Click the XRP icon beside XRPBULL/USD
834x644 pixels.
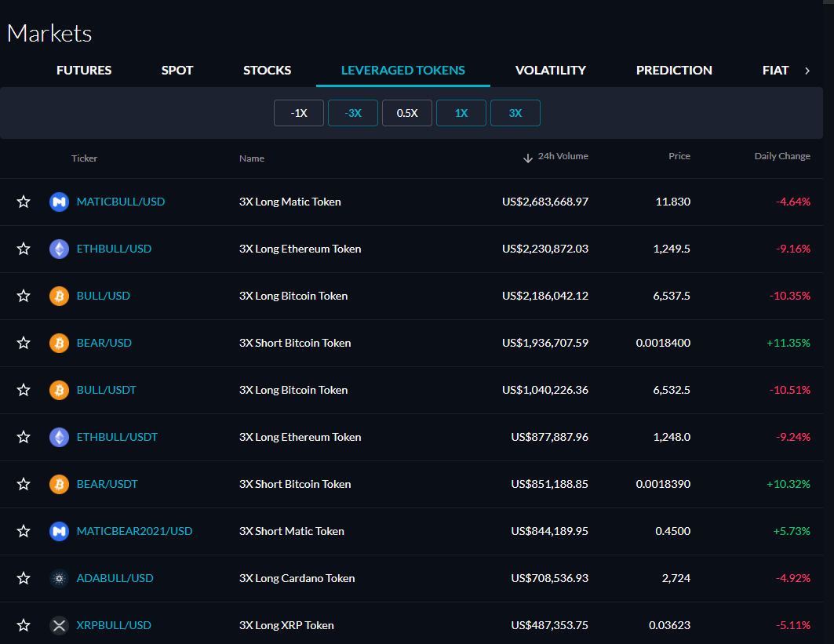(59, 625)
